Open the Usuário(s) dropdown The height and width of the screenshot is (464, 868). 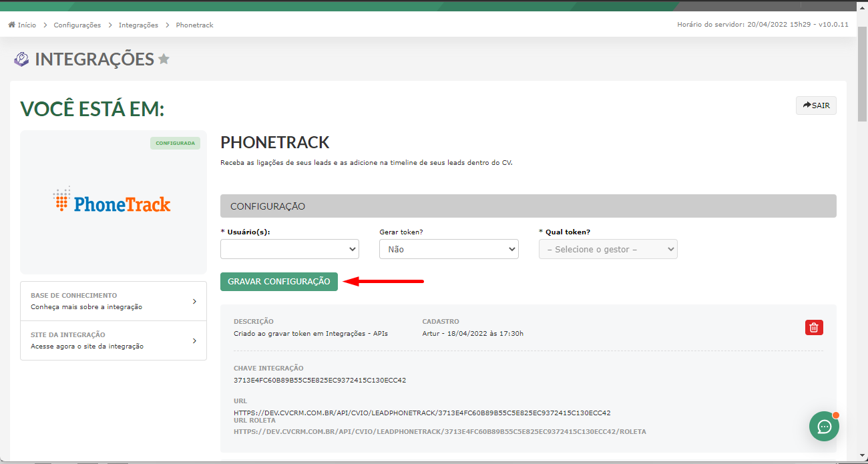click(x=290, y=249)
